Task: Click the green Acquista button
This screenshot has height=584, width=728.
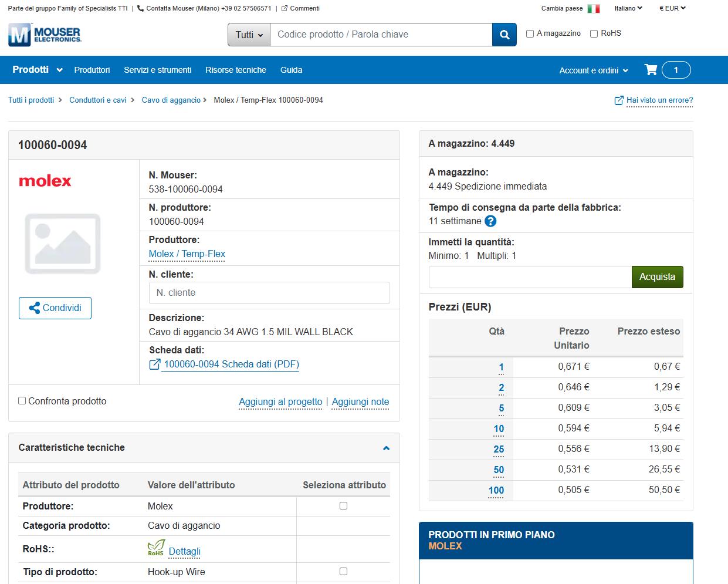Action: point(657,277)
